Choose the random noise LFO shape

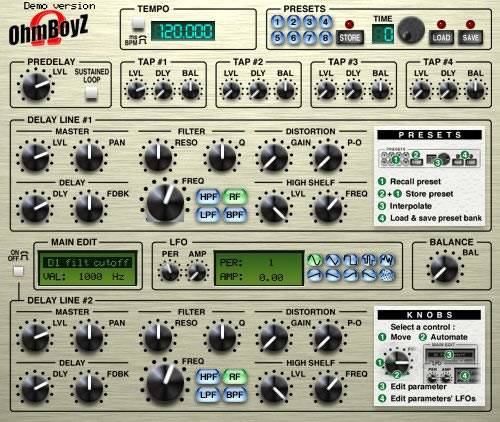387,275
